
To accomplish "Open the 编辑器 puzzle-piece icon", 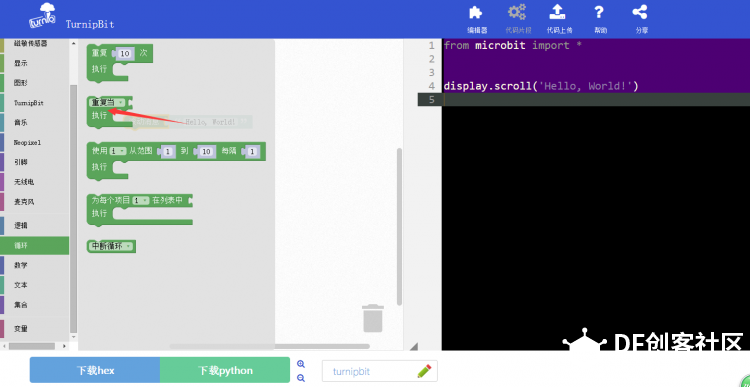I will click(x=476, y=12).
